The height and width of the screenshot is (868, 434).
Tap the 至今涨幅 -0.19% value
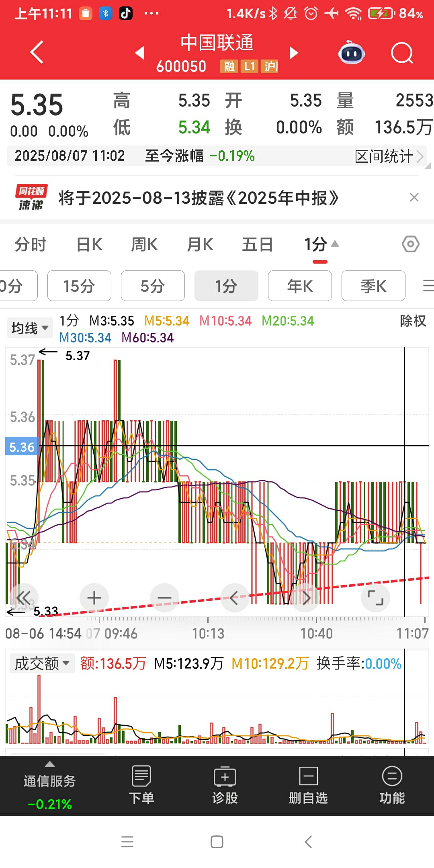click(232, 156)
